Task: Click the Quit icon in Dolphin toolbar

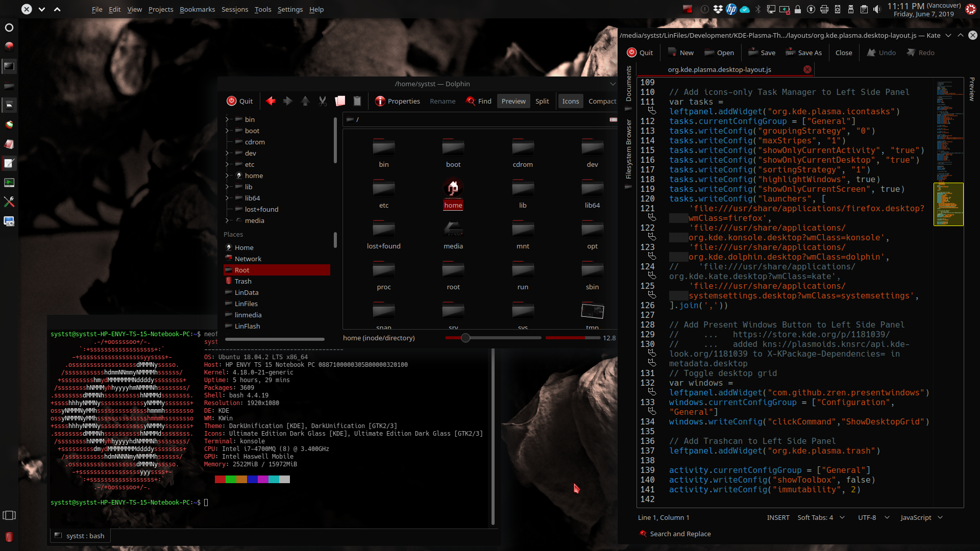Action: (232, 101)
